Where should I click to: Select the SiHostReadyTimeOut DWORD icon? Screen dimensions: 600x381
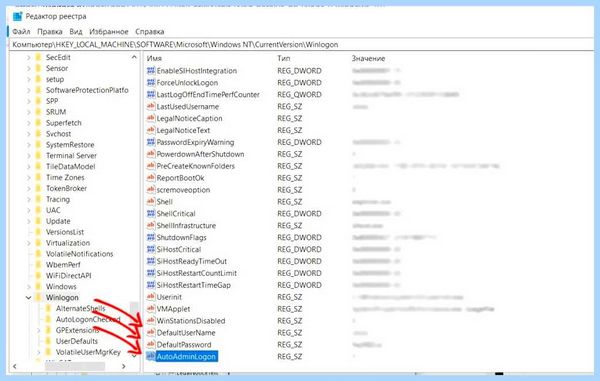pyautogui.click(x=151, y=261)
